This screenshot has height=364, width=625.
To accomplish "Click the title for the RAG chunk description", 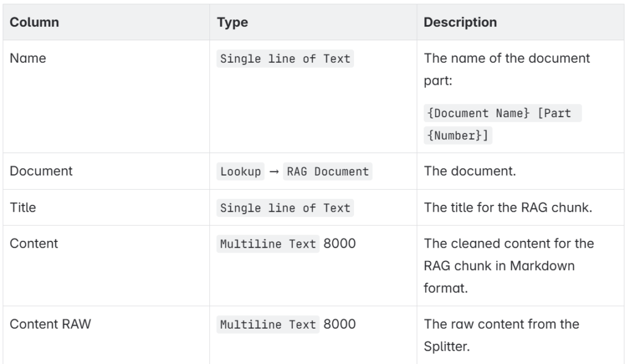I will pyautogui.click(x=508, y=207).
